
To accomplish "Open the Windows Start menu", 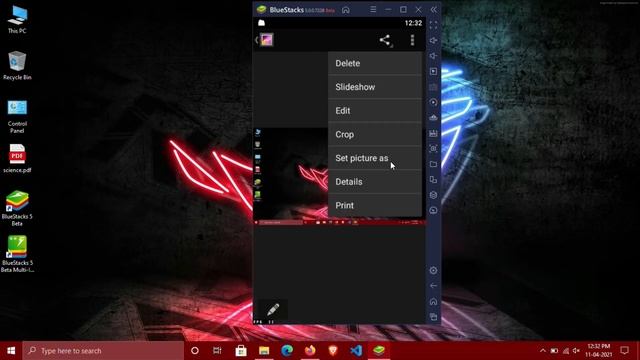I will pyautogui.click(x=11, y=351).
